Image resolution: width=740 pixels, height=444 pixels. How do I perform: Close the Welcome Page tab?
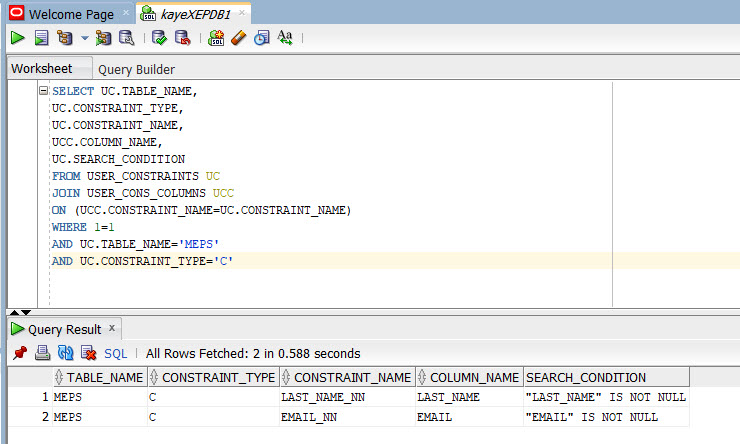(126, 13)
